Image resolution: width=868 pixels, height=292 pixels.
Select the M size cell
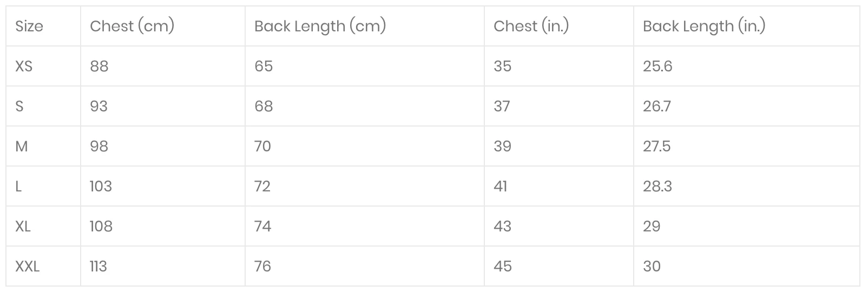click(x=22, y=146)
